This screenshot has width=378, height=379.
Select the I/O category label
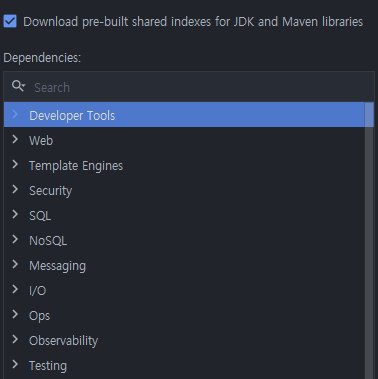pos(37,291)
